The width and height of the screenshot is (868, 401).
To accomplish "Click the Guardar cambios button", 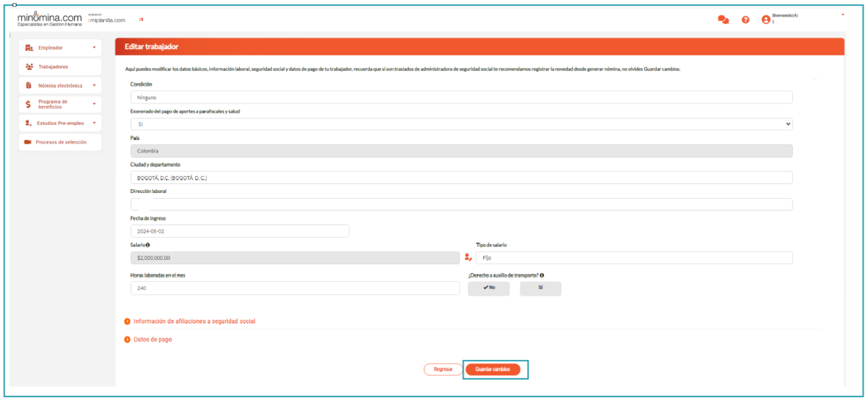I will click(493, 369).
